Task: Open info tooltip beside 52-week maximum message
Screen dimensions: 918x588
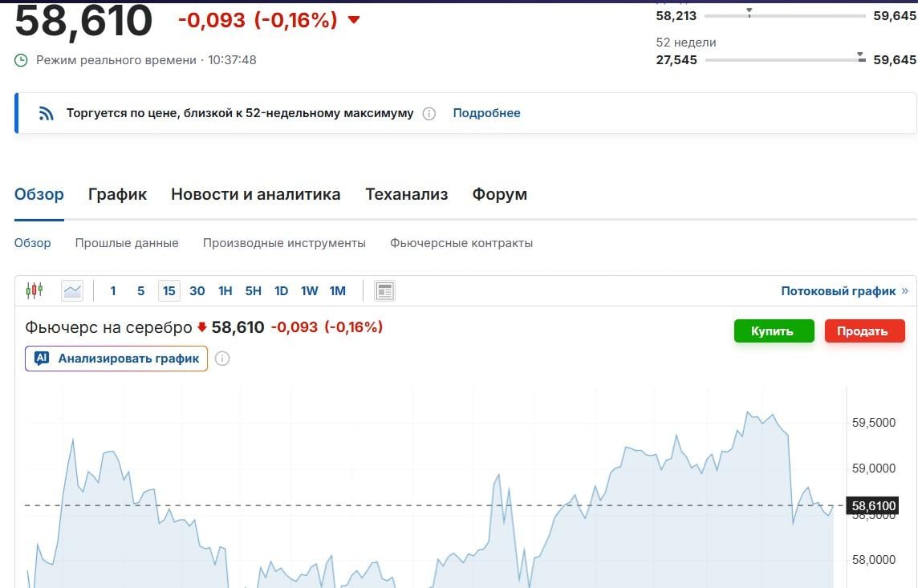Action: coord(429,113)
